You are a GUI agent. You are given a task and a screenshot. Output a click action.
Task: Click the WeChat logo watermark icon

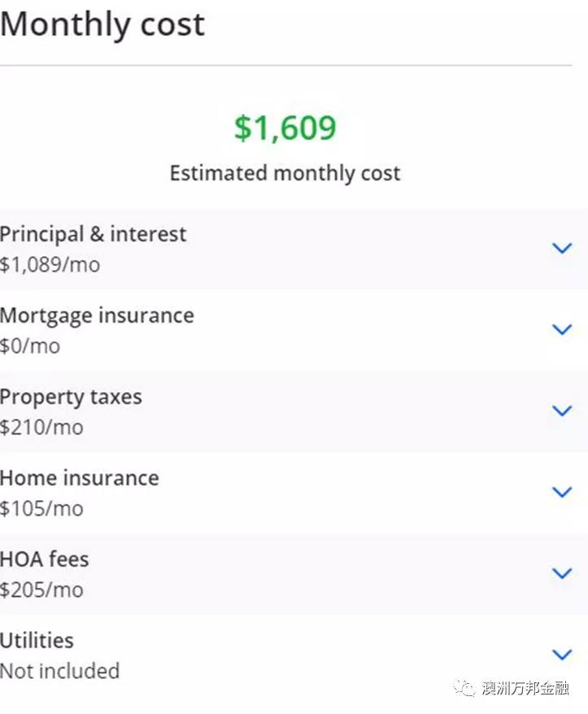pos(464,688)
